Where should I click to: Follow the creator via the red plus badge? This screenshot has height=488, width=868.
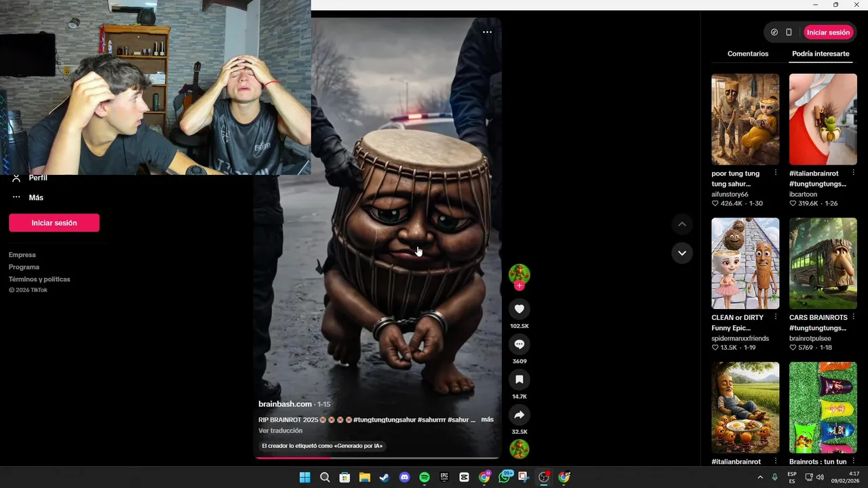click(x=519, y=286)
